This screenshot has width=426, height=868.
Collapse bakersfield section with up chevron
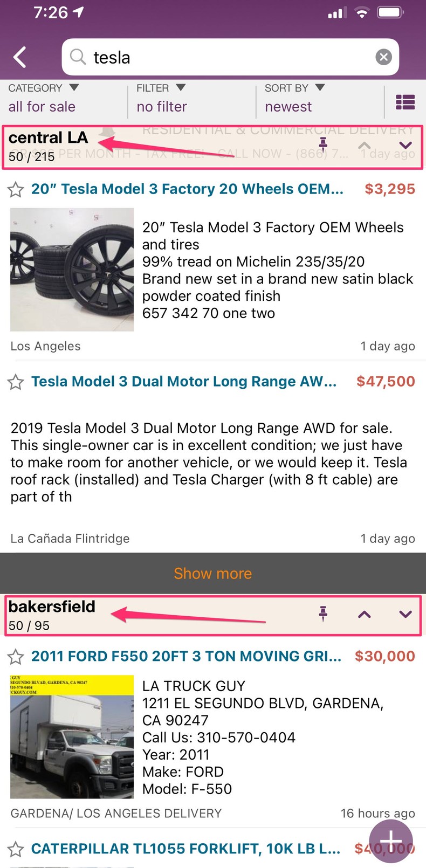coord(365,614)
